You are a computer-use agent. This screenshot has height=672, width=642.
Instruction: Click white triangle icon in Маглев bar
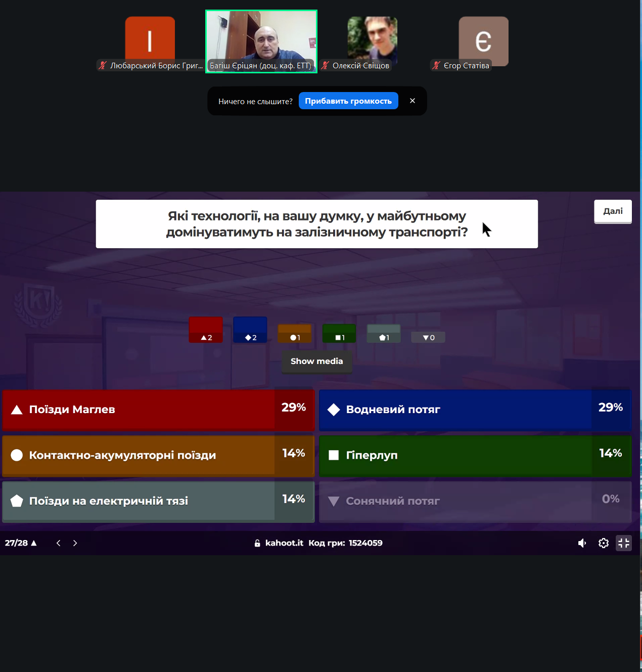17,410
